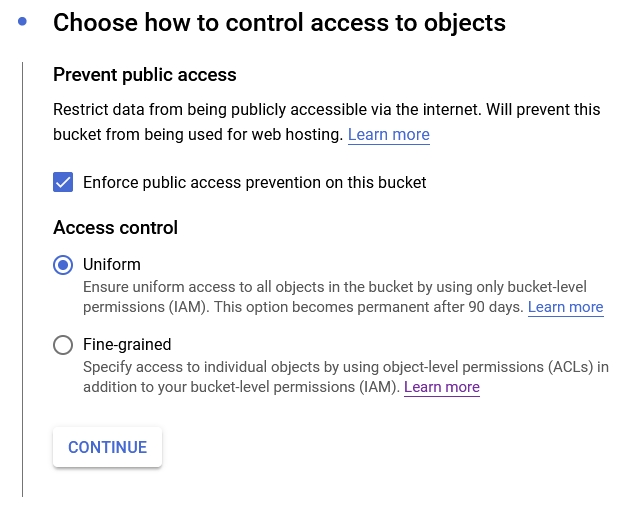Click the 'Uniform' option label text
632x507 pixels.
(x=111, y=265)
